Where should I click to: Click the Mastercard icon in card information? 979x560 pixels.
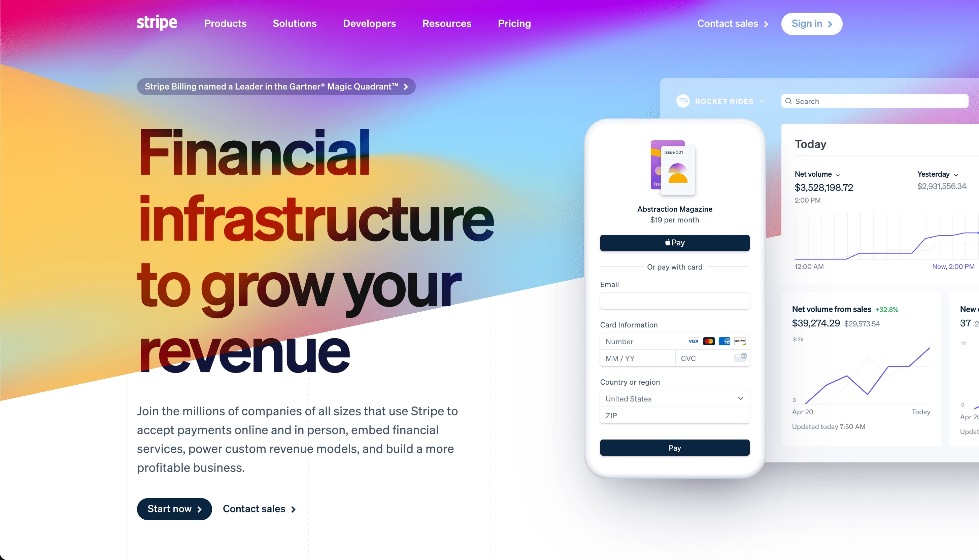coord(709,341)
